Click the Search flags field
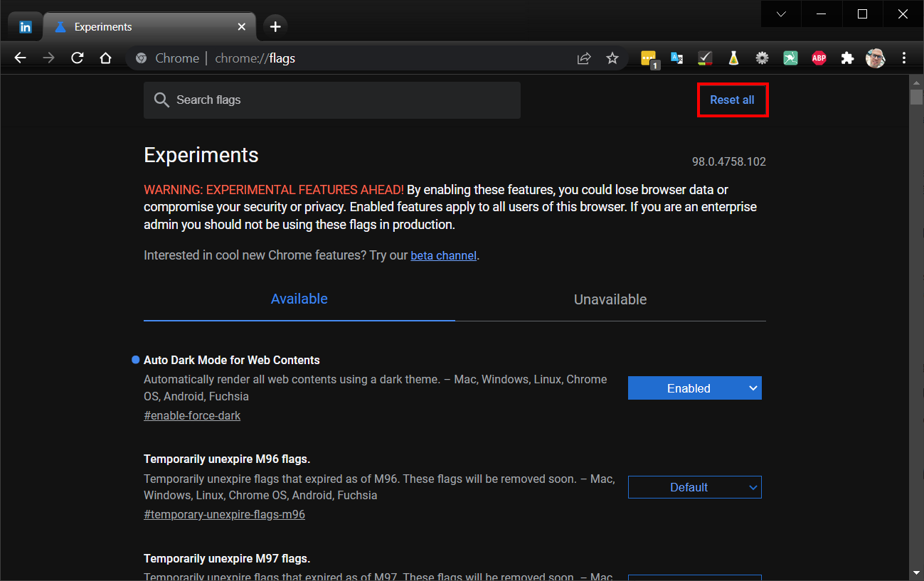The image size is (924, 581). coord(332,100)
